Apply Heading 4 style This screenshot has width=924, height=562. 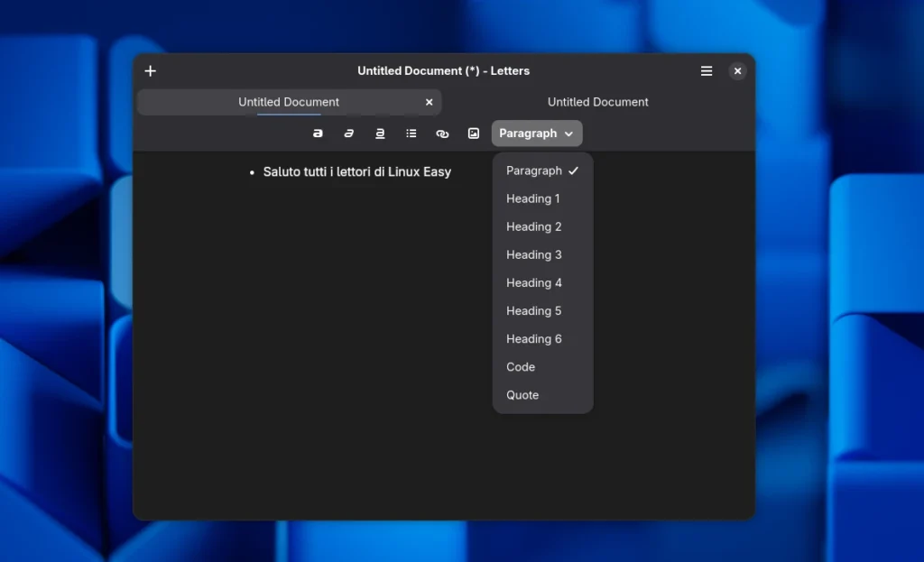[534, 282]
